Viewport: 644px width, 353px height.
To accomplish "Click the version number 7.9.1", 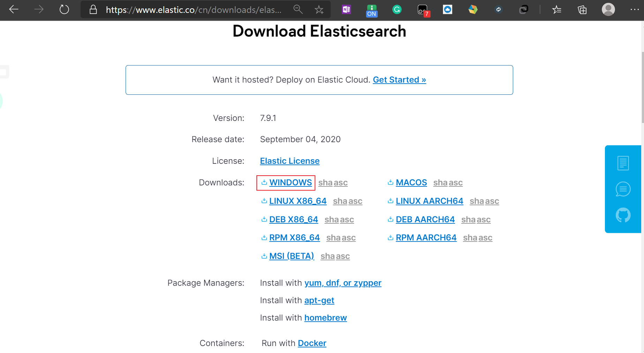I will [268, 118].
